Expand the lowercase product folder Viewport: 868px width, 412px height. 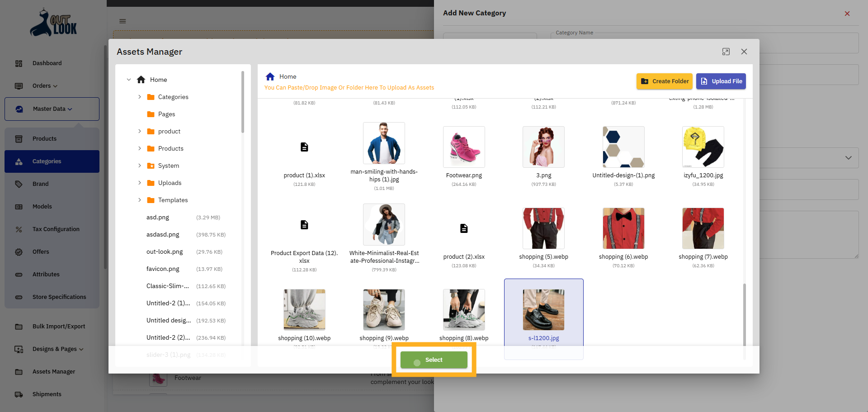coord(140,131)
